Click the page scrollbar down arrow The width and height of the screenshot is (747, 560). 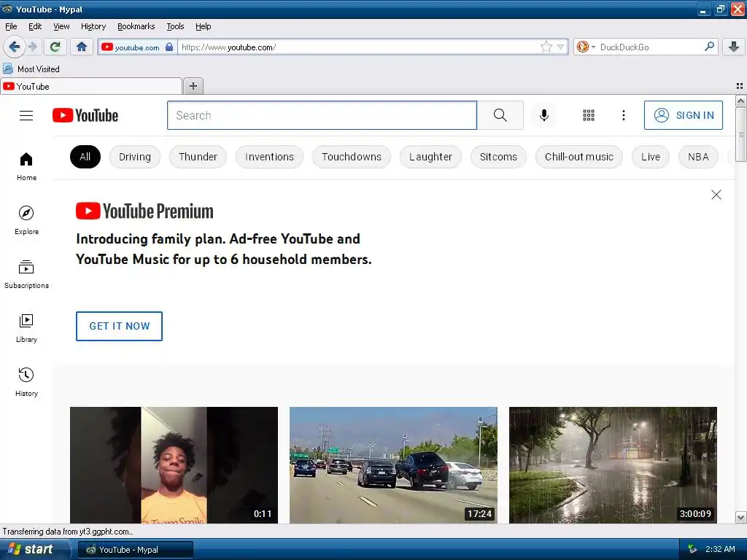coord(740,517)
